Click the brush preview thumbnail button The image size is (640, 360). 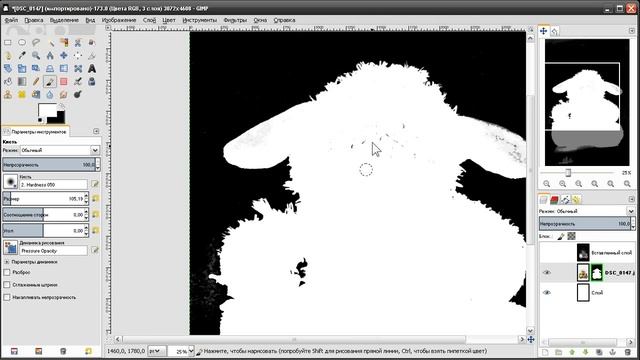point(10,181)
